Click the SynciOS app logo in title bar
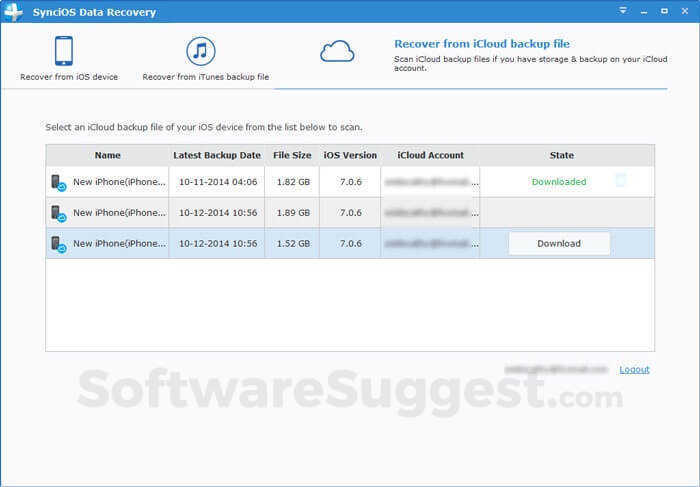Viewport: 700px width, 487px height. coord(13,12)
